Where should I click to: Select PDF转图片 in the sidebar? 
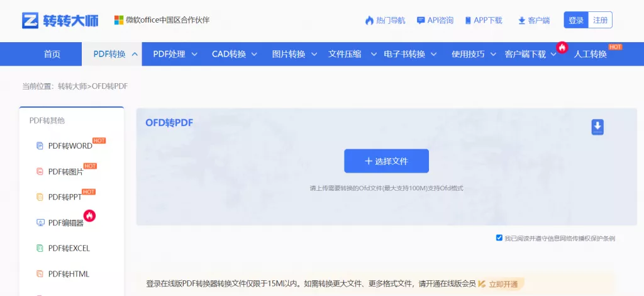pyautogui.click(x=65, y=172)
